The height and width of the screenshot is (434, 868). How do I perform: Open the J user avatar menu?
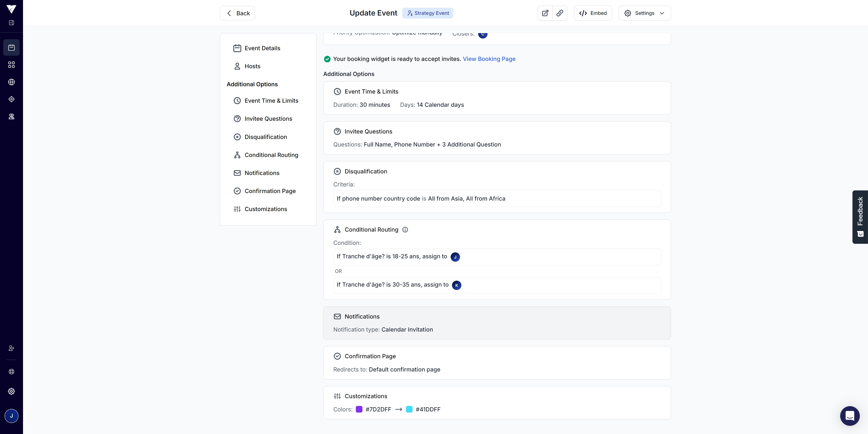11,416
